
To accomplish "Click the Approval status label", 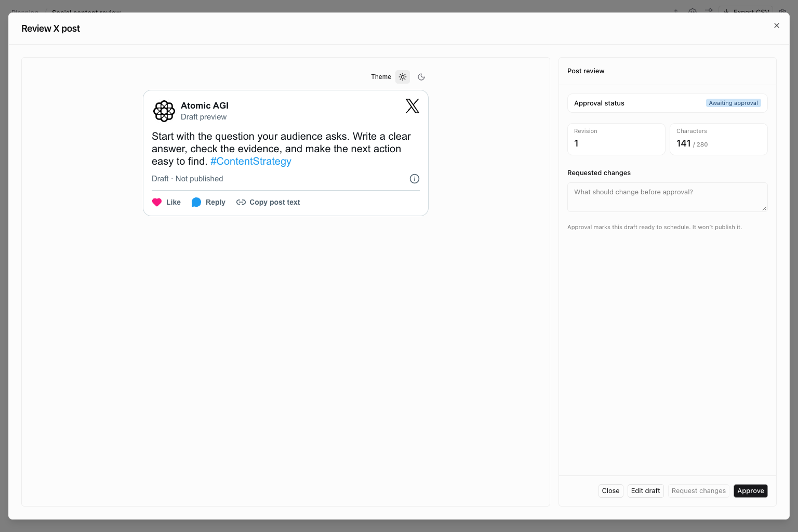I will tap(599, 103).
